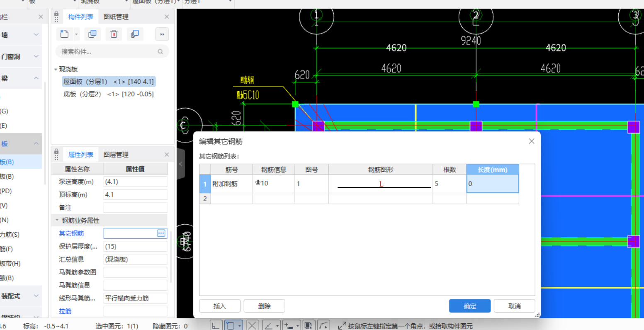This screenshot has height=330, width=644.
Task: Select 底板 (分层2) in component list
Action: 108,94
